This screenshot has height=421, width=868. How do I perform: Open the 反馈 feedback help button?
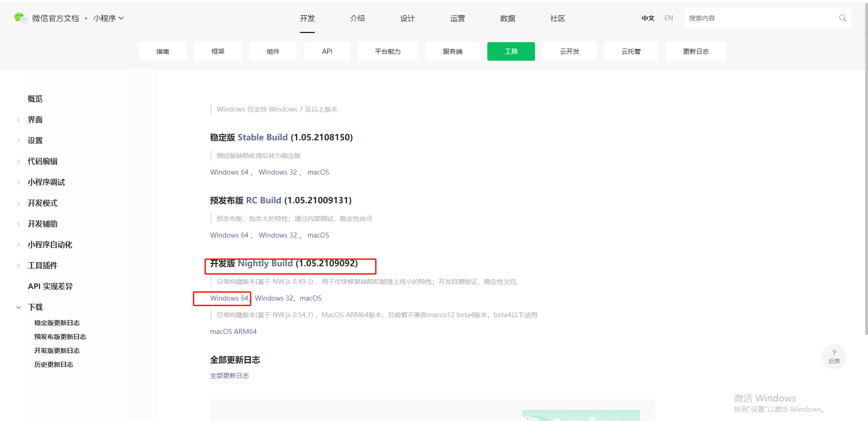click(834, 357)
